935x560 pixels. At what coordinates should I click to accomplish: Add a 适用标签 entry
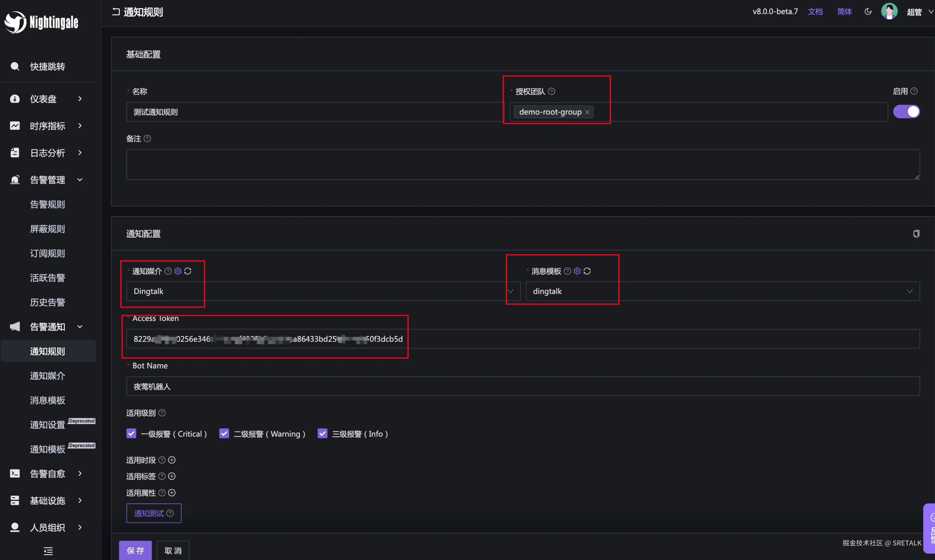[x=172, y=476]
